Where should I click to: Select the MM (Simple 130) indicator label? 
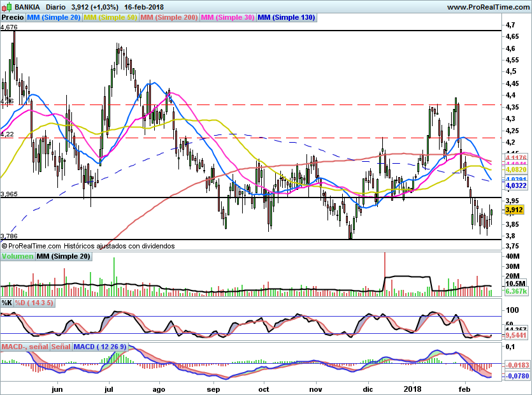click(286, 18)
